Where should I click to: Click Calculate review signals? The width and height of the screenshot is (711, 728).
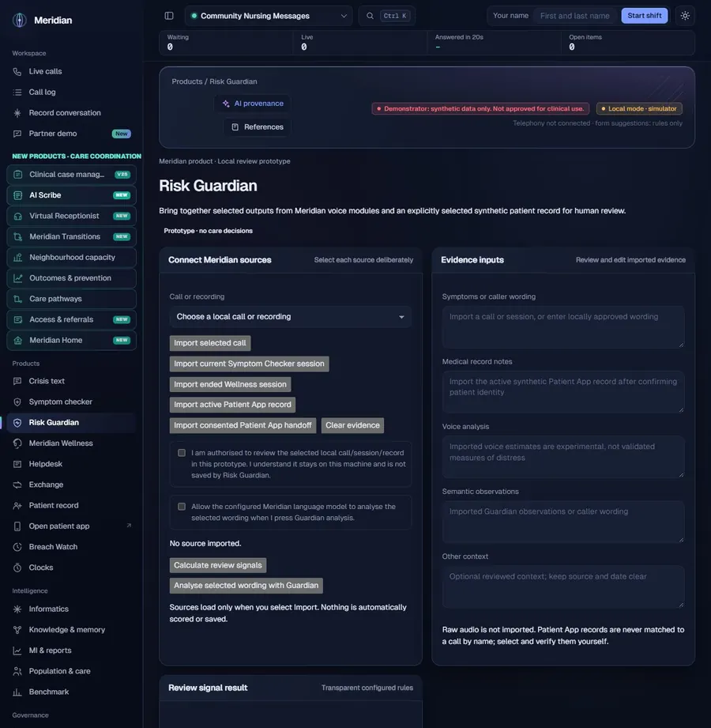coord(218,565)
